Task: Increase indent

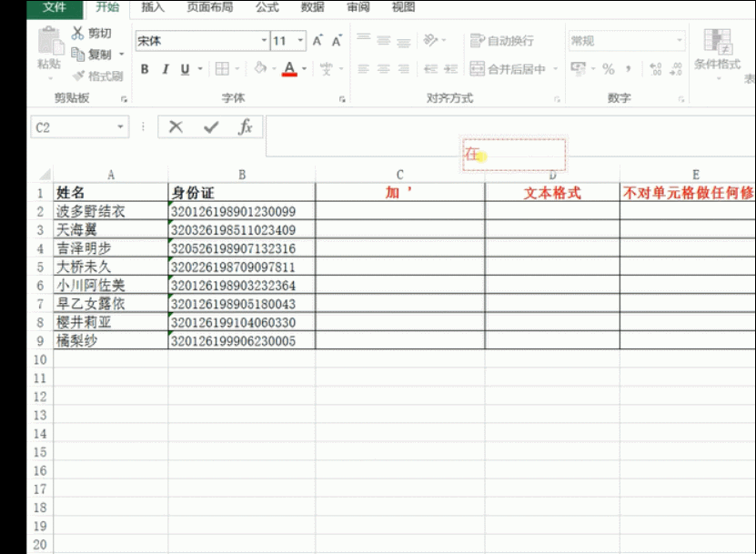Action: [451, 69]
